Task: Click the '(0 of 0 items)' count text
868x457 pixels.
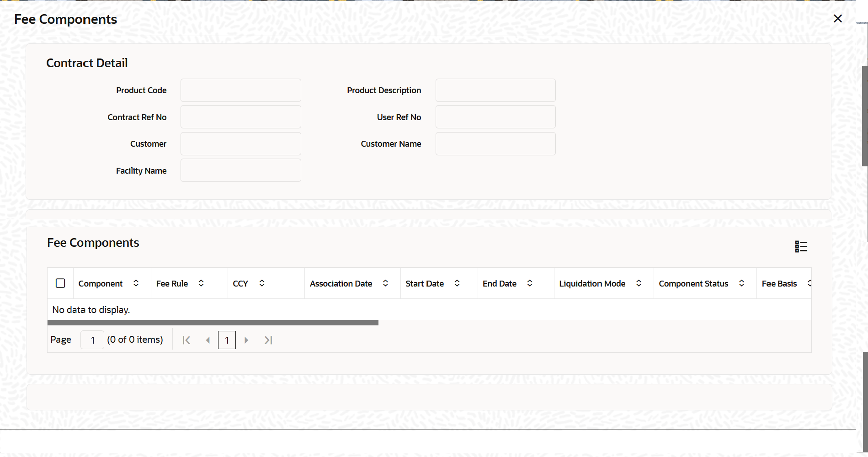Action: 135,340
